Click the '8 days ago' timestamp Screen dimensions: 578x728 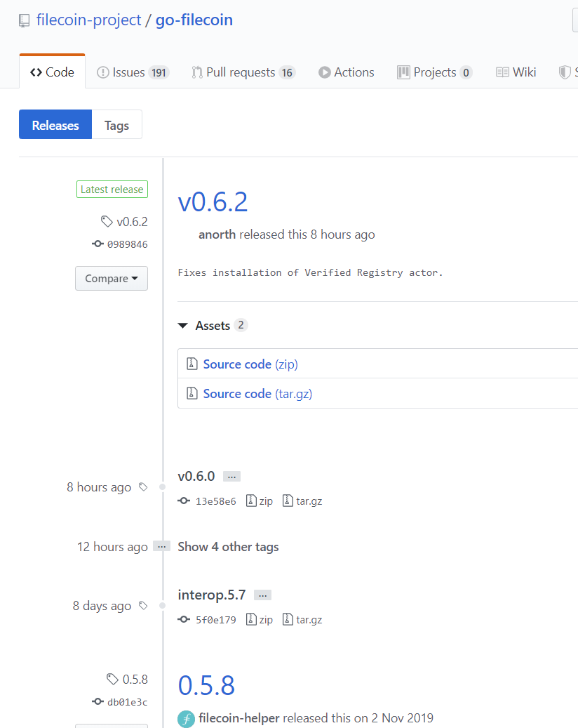pos(102,607)
